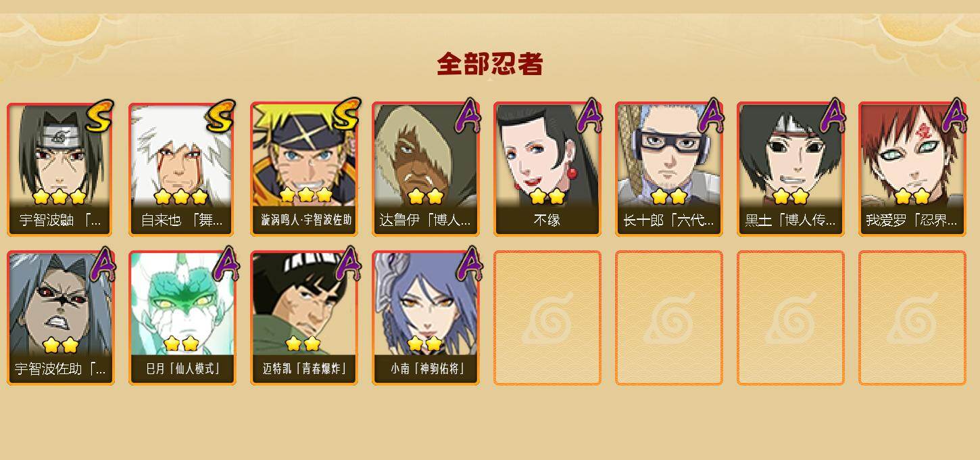This screenshot has height=460, width=980.
Task: Select the 我爱罗「忍界...」 ninja card
Action: (912, 169)
